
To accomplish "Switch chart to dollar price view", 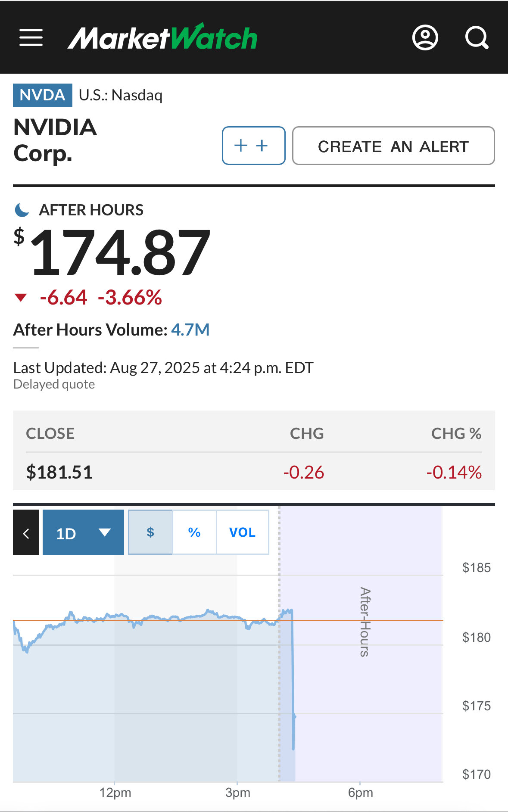I will coord(150,532).
